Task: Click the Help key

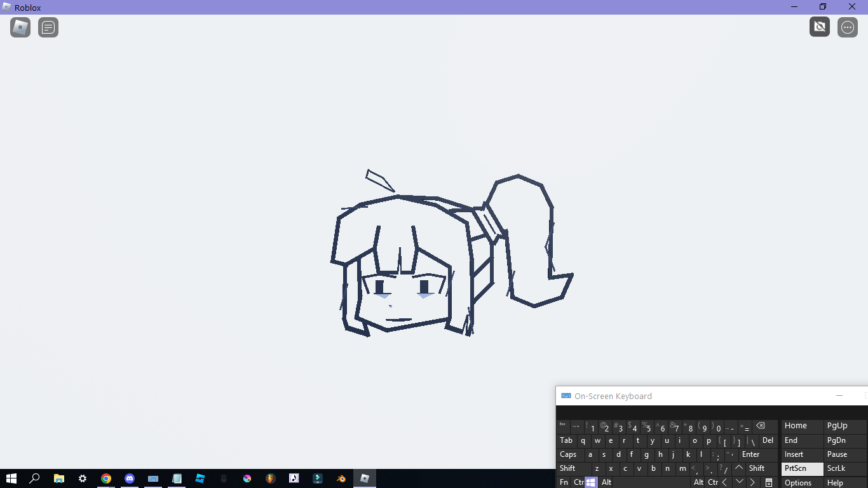Action: click(x=846, y=482)
